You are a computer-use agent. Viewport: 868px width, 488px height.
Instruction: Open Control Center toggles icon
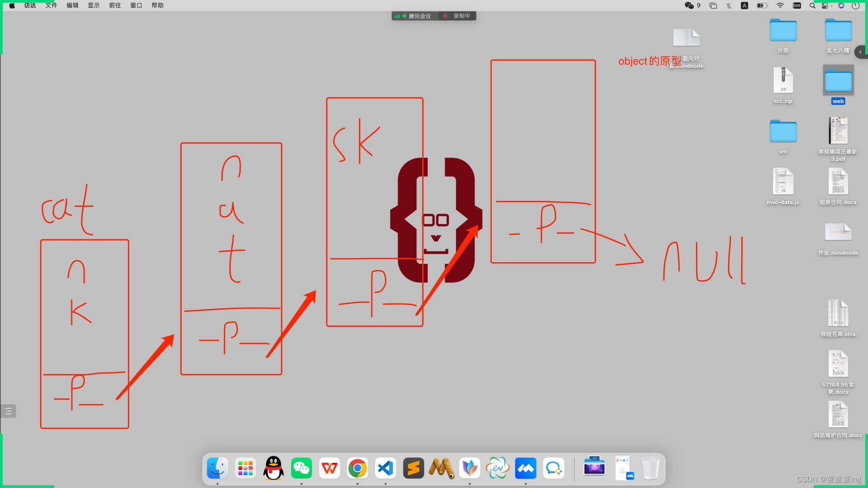pos(826,5)
